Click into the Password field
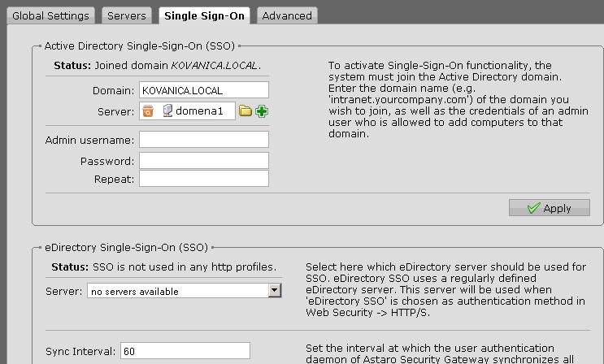 point(204,161)
